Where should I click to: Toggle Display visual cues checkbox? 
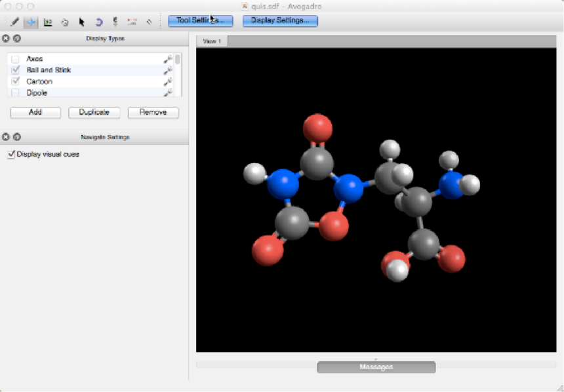click(11, 154)
